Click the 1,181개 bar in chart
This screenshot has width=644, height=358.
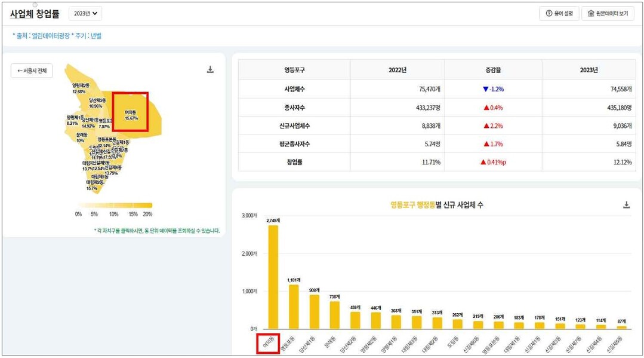[x=294, y=307]
